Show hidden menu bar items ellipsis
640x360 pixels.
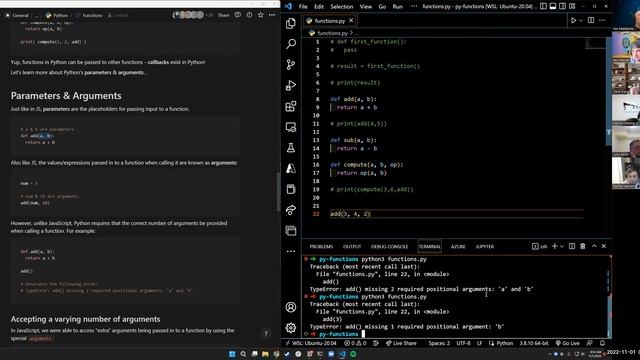(x=414, y=7)
